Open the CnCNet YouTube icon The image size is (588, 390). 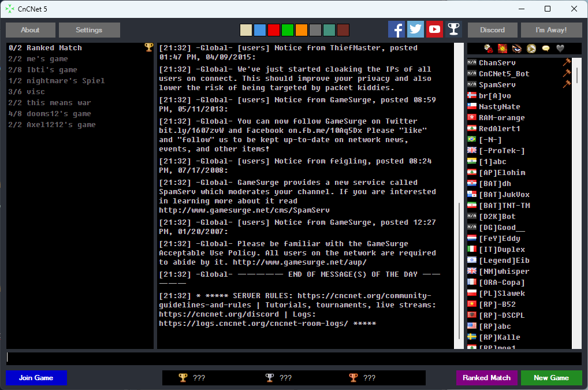tap(434, 29)
